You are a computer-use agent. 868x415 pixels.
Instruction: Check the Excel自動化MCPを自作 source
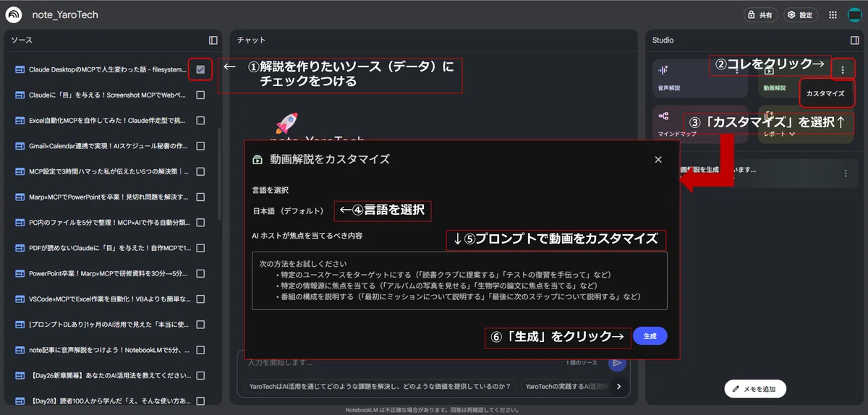pos(200,121)
